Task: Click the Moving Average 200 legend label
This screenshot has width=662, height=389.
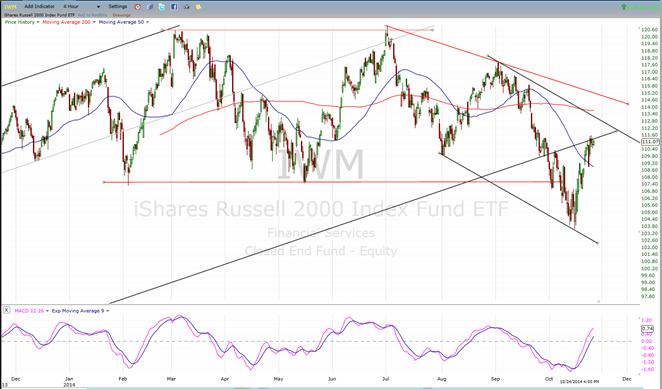Action: pyautogui.click(x=67, y=22)
